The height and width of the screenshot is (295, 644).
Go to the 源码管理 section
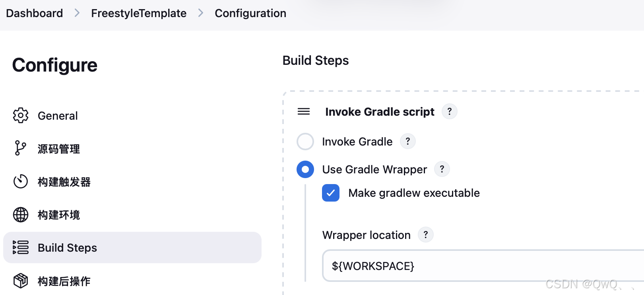pyautogui.click(x=132, y=149)
